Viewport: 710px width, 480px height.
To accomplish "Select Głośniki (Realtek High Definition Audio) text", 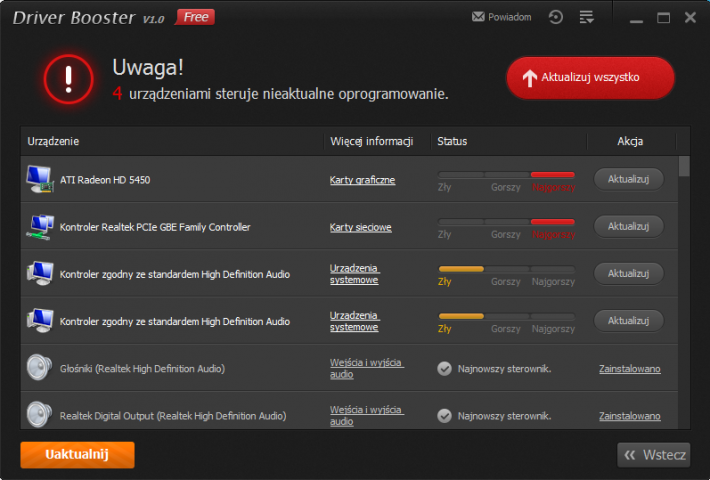I will pos(142,369).
